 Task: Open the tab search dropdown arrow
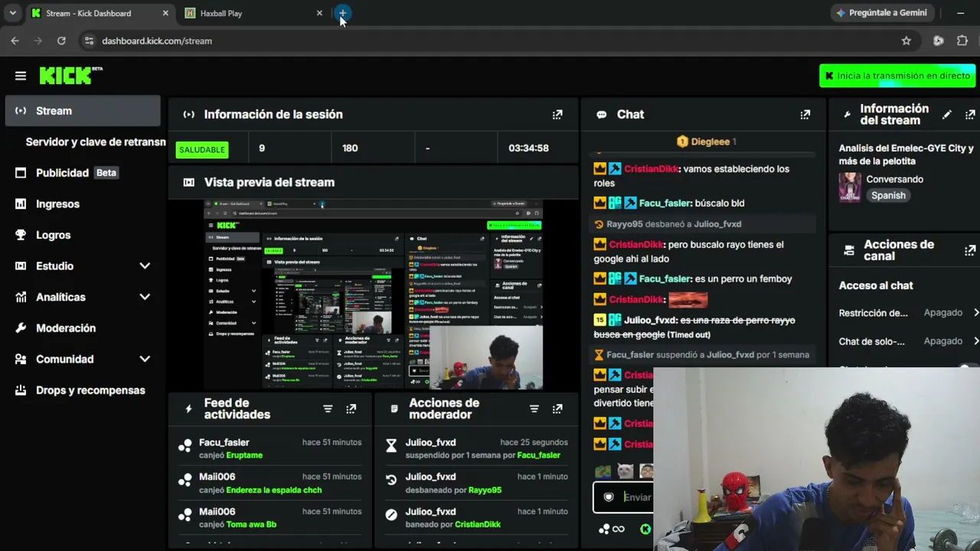tap(13, 13)
